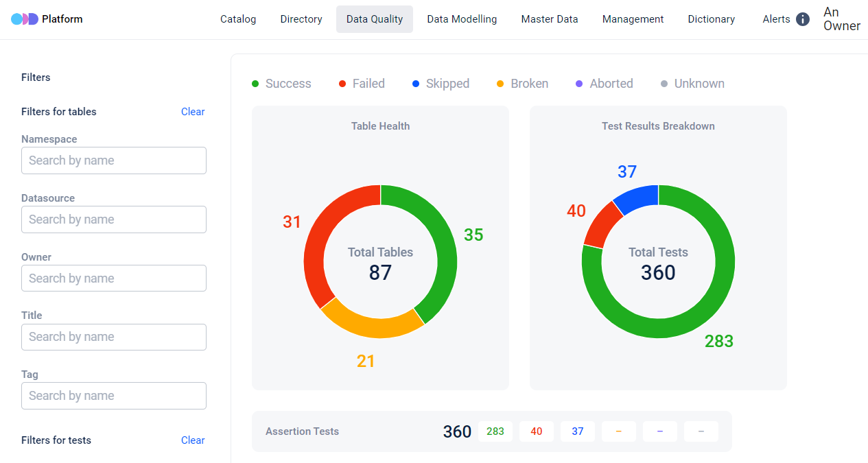Switch to the Data Modelling tab

pyautogui.click(x=462, y=19)
